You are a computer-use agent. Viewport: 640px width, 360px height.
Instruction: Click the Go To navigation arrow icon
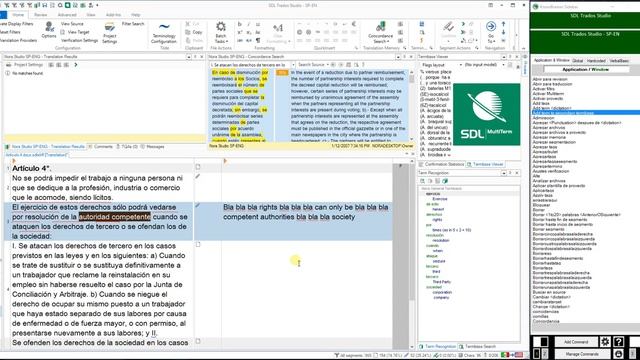tap(491, 27)
